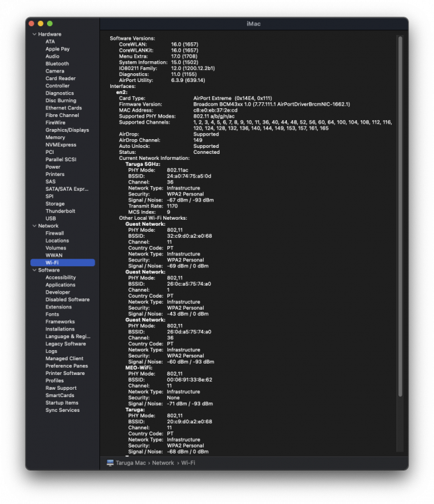Screen dimensions: 434x504
Task: Select Startup Items entry
Action: [x=62, y=403]
